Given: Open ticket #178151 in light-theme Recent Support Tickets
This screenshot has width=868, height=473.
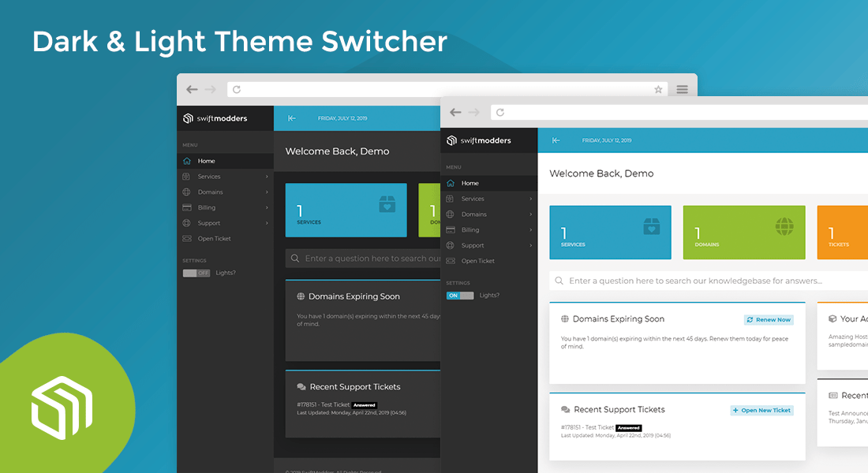Looking at the screenshot, I should click(x=587, y=427).
